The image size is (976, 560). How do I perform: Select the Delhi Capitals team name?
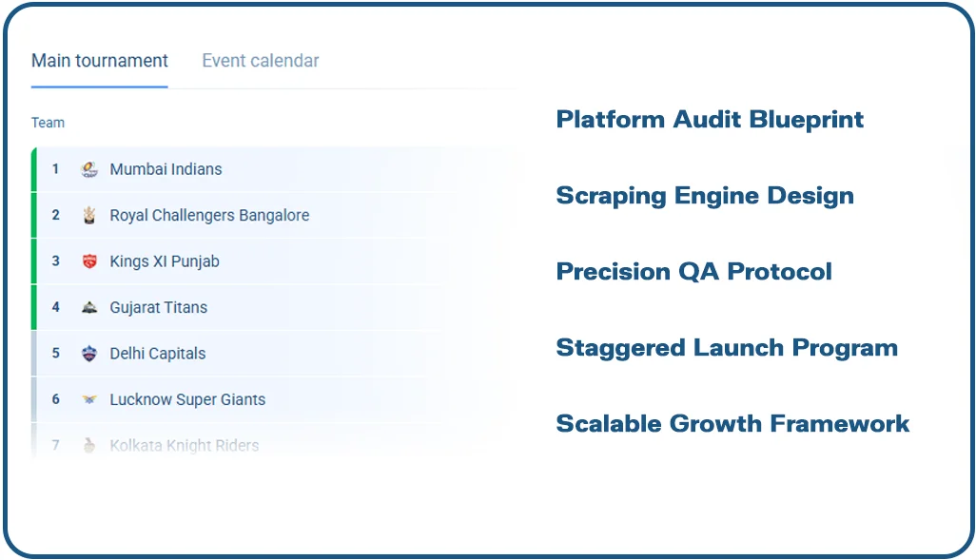157,354
